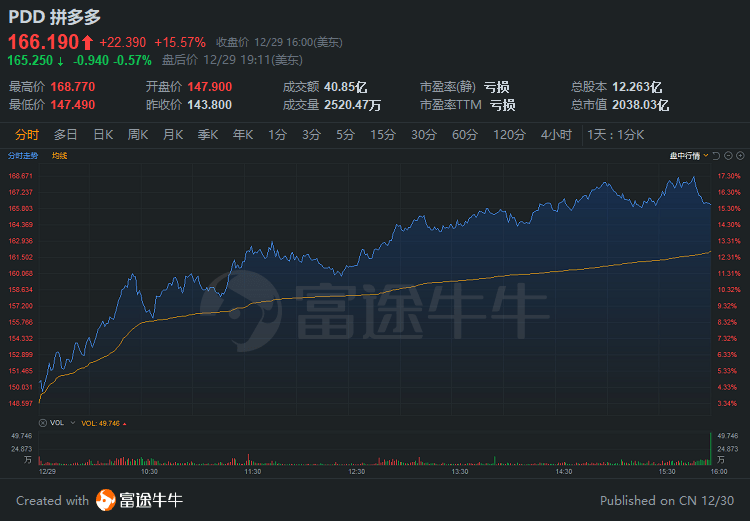Toggle the 分时走势 legend label
The height and width of the screenshot is (521, 750).
pyautogui.click(x=23, y=156)
